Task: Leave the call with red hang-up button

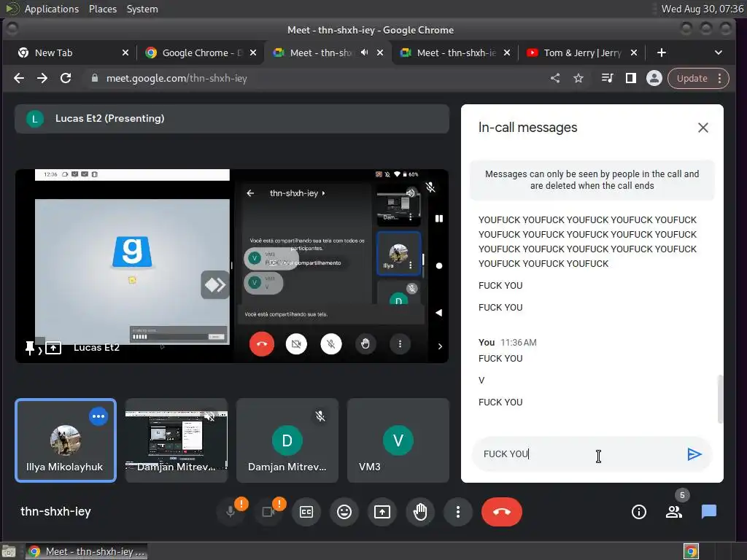Action: (502, 512)
